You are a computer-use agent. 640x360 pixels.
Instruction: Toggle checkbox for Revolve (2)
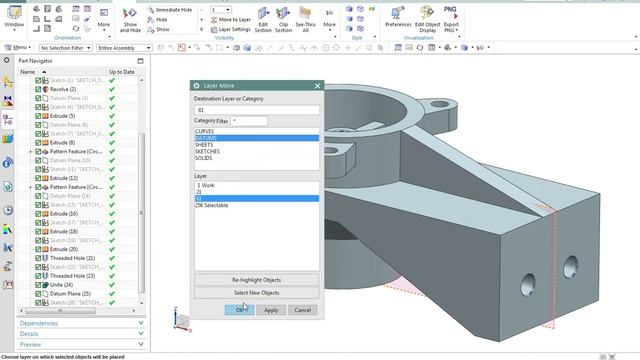pyautogui.click(x=38, y=89)
